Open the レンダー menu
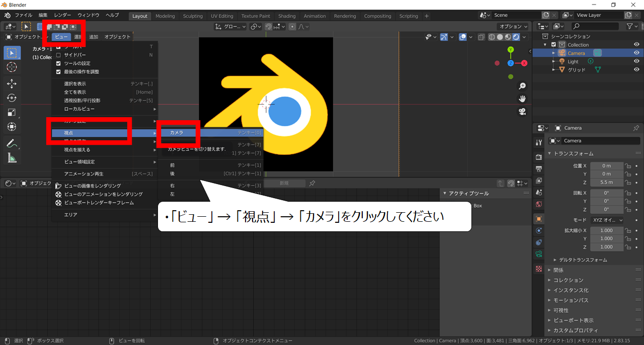Image resolution: width=644 pixels, height=345 pixels. (62, 16)
